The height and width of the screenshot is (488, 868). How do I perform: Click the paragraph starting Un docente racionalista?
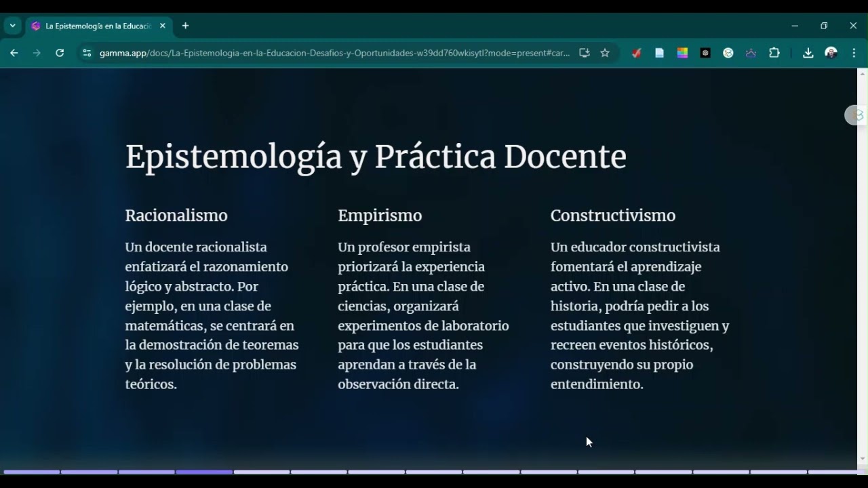tap(212, 316)
